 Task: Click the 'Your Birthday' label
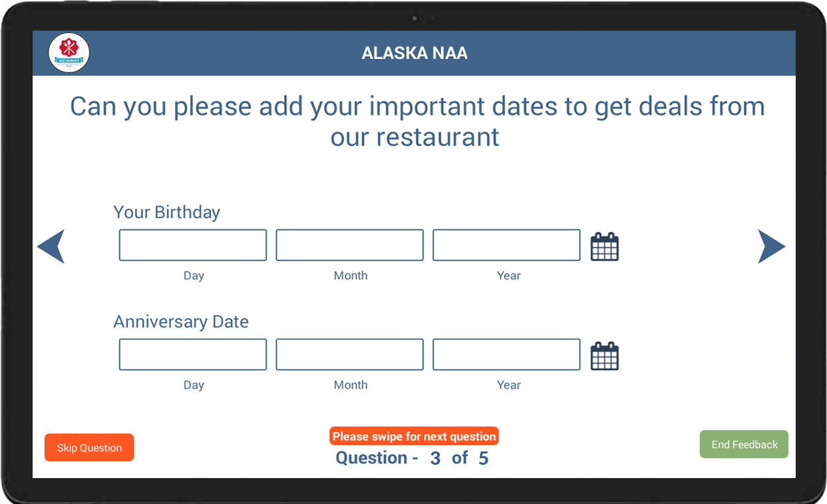[166, 212]
